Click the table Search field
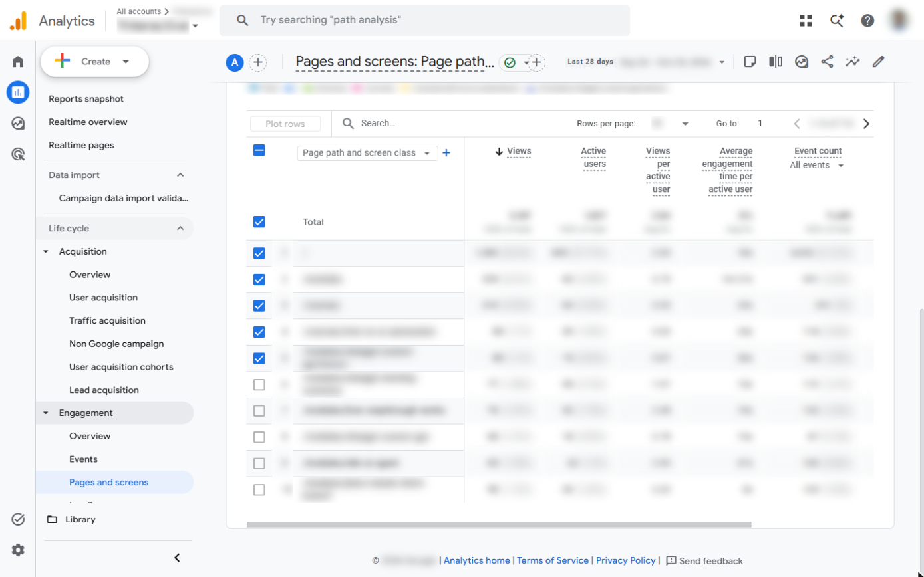The height and width of the screenshot is (577, 924). click(x=452, y=124)
